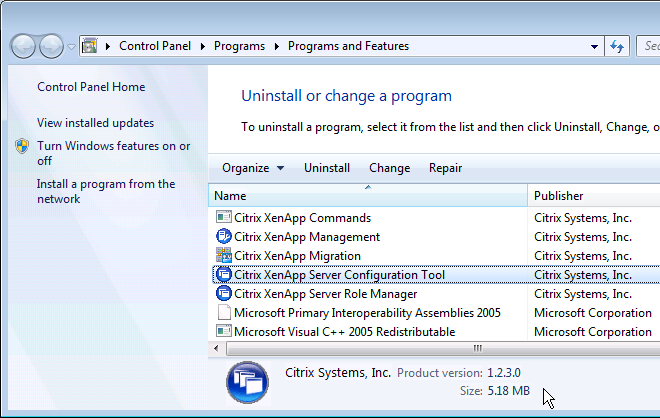Image resolution: width=660 pixels, height=418 pixels.
Task: Expand the arrow after Control Panel breadcrumb
Action: [203, 46]
